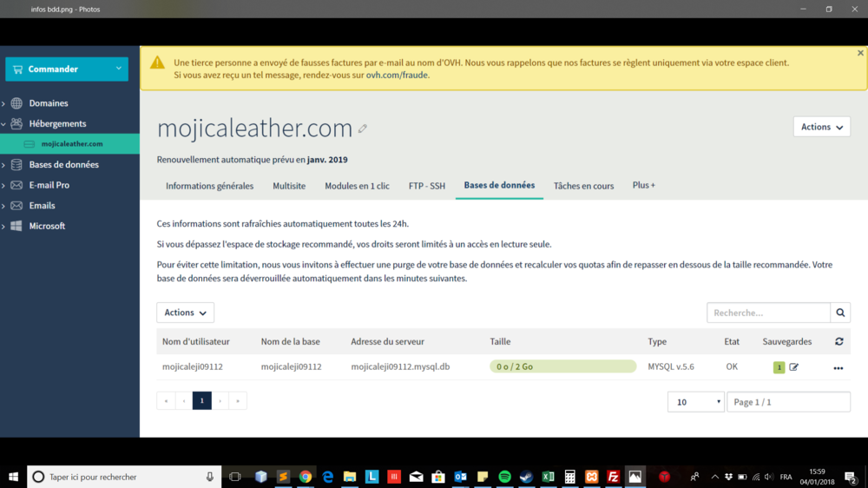Open Excel from the taskbar
Image resolution: width=868 pixels, height=488 pixels.
tap(548, 477)
